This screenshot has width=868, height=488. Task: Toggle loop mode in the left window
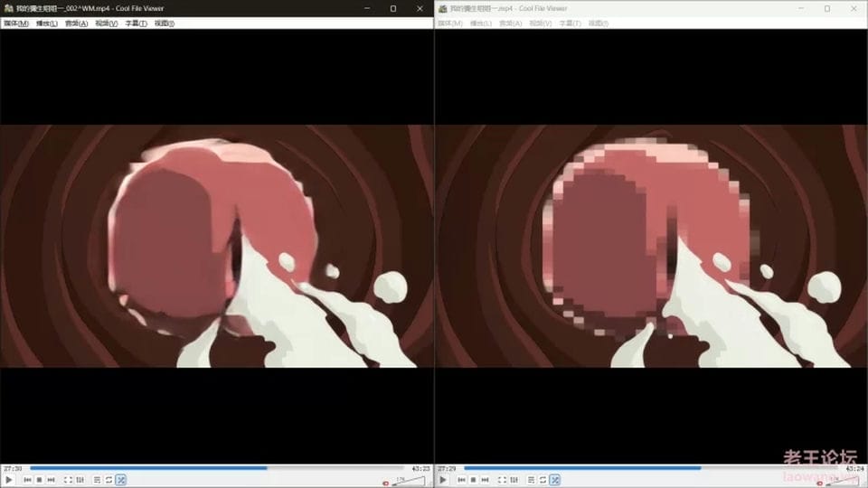coord(109,480)
